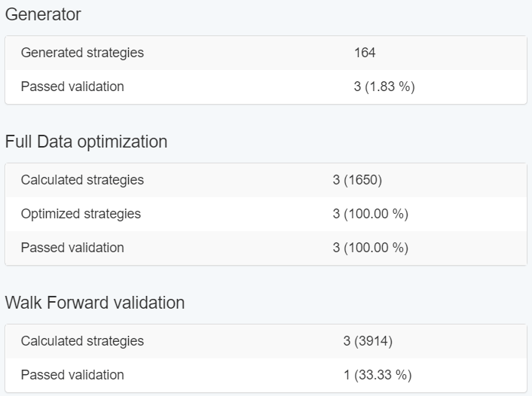
Task: Select the Generated strategies label
Action: [82, 53]
